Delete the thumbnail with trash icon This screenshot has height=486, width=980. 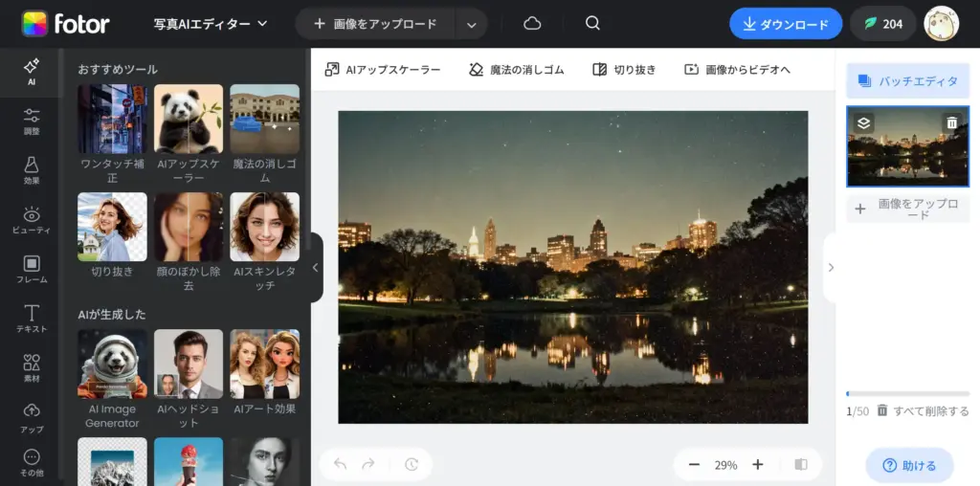(x=952, y=123)
